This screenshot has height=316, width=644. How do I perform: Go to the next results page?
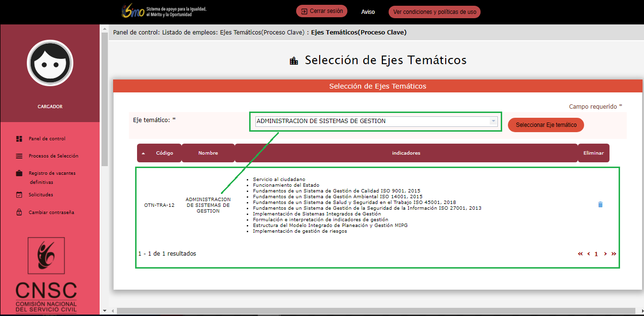click(606, 254)
